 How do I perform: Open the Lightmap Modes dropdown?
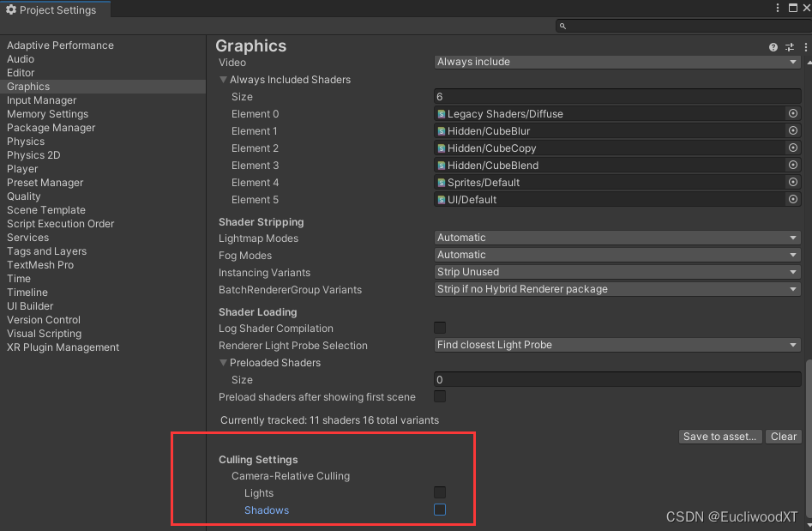tap(617, 238)
